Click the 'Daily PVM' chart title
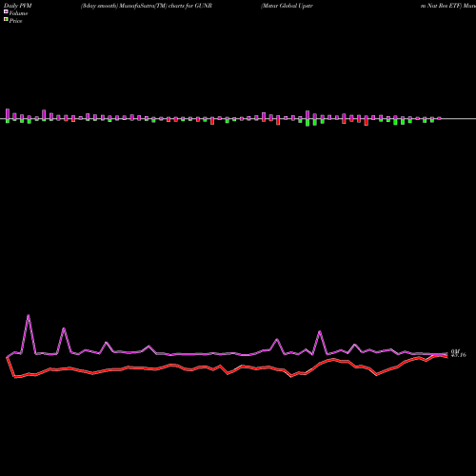This screenshot has height=476, width=476. [x=18, y=6]
